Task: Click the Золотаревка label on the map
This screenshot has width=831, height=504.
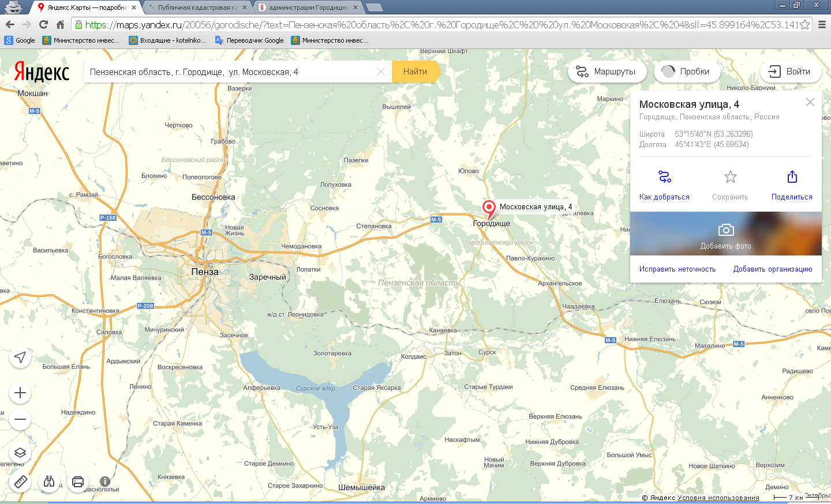Action: tap(332, 353)
